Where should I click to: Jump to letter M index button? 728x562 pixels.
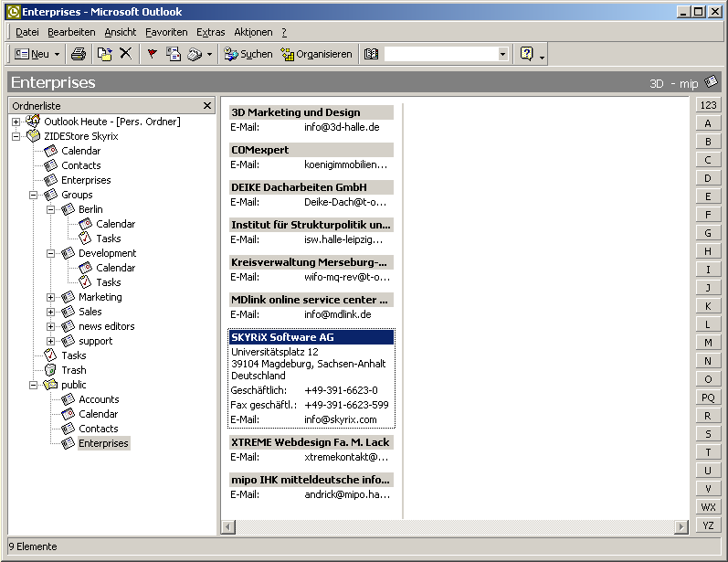708,343
